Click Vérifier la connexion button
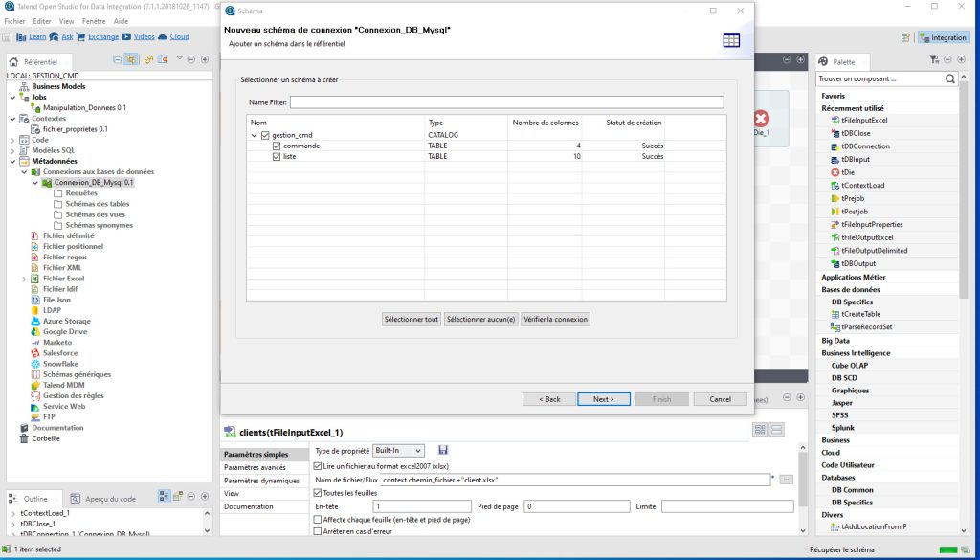 point(556,320)
